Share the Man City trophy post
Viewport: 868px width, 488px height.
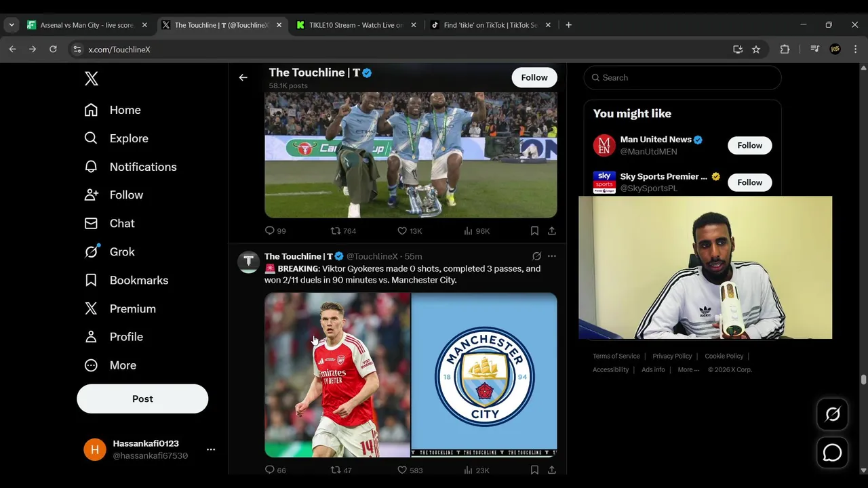[552, 230]
